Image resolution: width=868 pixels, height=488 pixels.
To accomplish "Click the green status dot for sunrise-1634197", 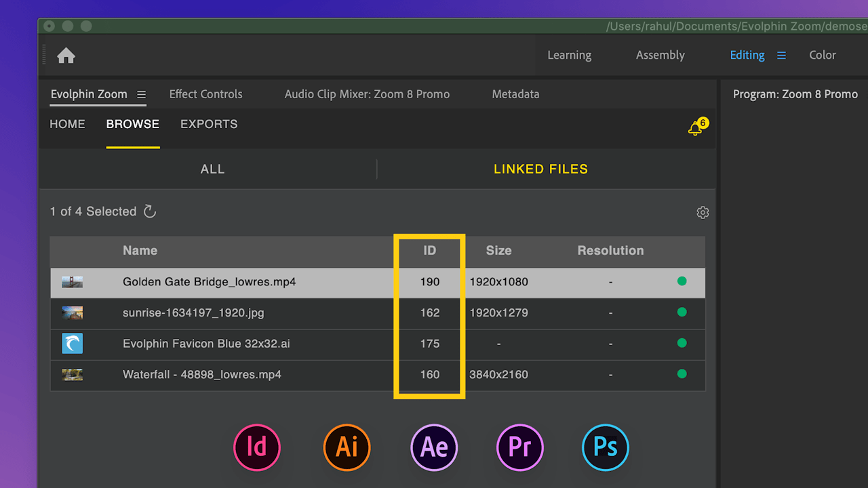I will 682,312.
